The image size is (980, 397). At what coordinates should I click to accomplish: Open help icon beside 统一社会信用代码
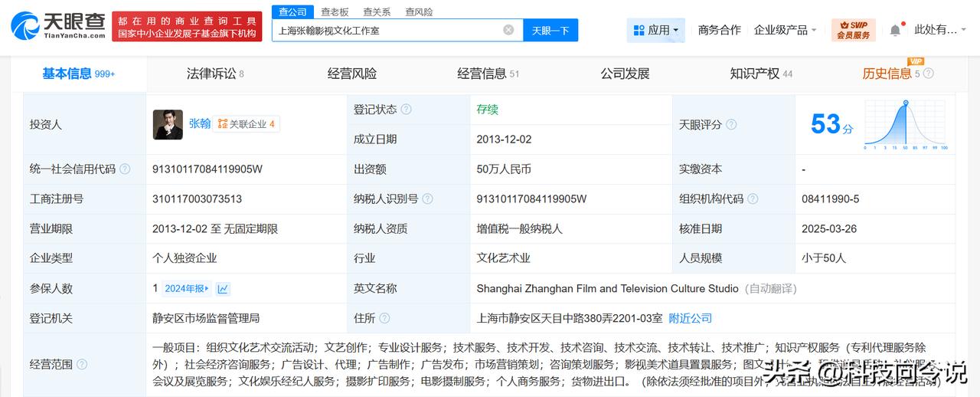coord(125,169)
